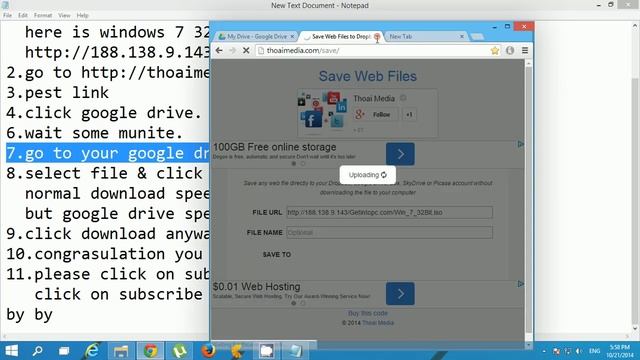Open the Notepad Edit menu

coord(23,15)
